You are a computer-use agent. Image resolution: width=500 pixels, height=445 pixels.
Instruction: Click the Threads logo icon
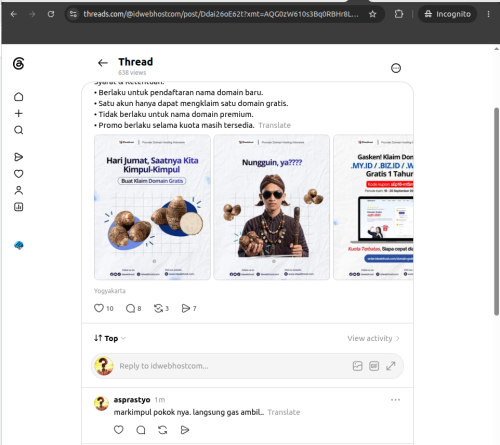pyautogui.click(x=19, y=63)
